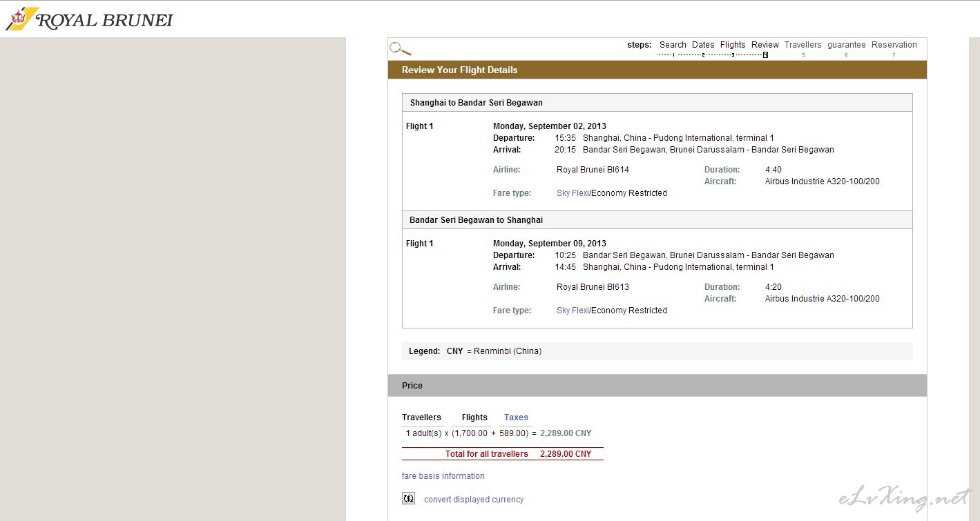The width and height of the screenshot is (980, 521).
Task: Click the date Monday, September 09, 2013
Action: 550,244
